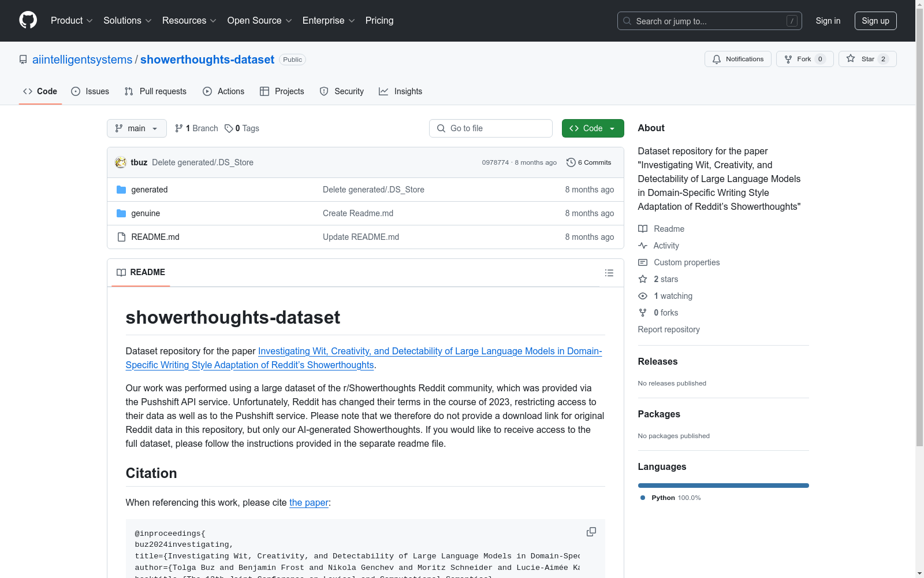Screen dimensions: 924x578
Task: Open the Releases heading link
Action: pyautogui.click(x=658, y=362)
